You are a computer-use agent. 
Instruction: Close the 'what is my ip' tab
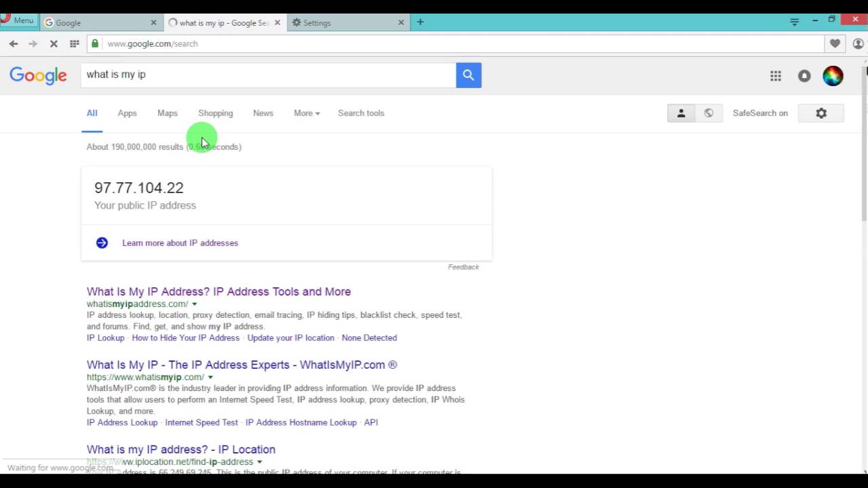point(277,22)
